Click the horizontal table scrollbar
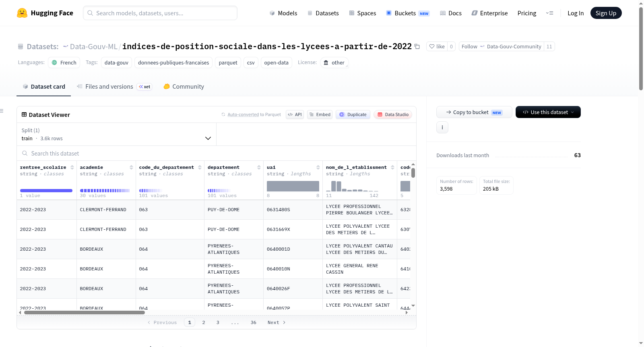Image resolution: width=644 pixels, height=347 pixels. click(x=85, y=312)
